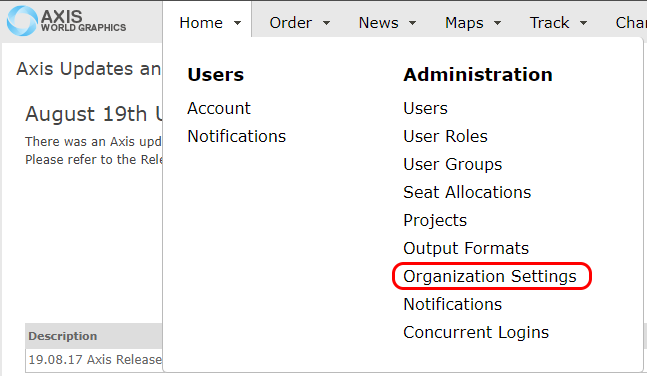Expand the News dropdown arrow
This screenshot has width=647, height=376.
tap(412, 23)
